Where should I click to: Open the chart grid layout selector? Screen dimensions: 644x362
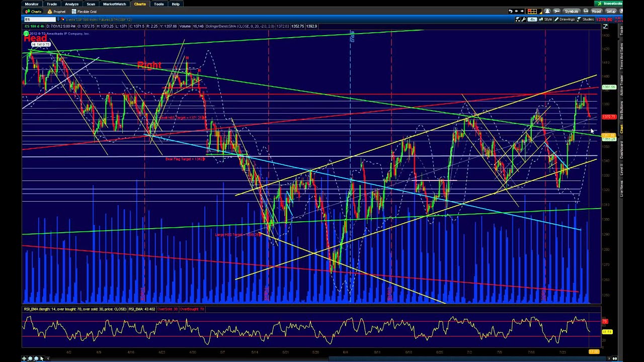(533, 11)
